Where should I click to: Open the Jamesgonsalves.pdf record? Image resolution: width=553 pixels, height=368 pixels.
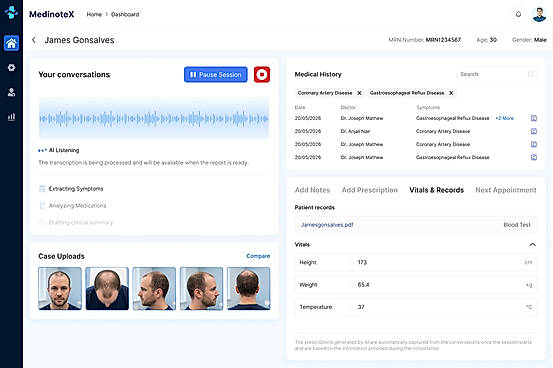[x=327, y=225]
